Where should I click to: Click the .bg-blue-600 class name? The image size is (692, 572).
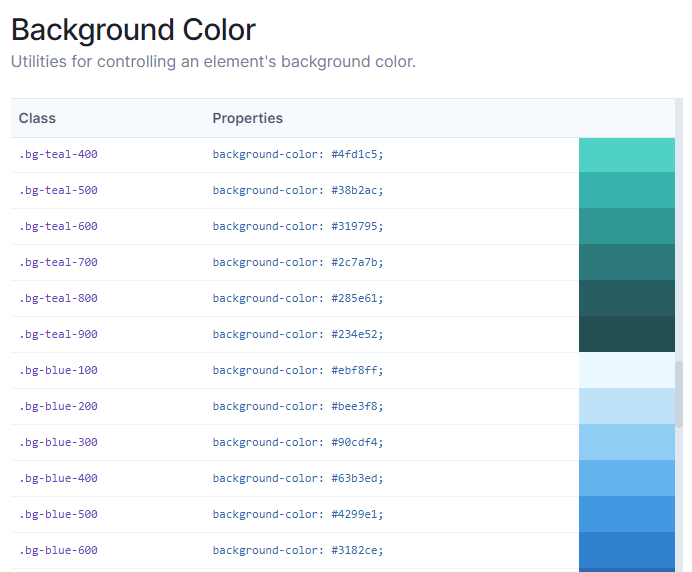tap(58, 550)
